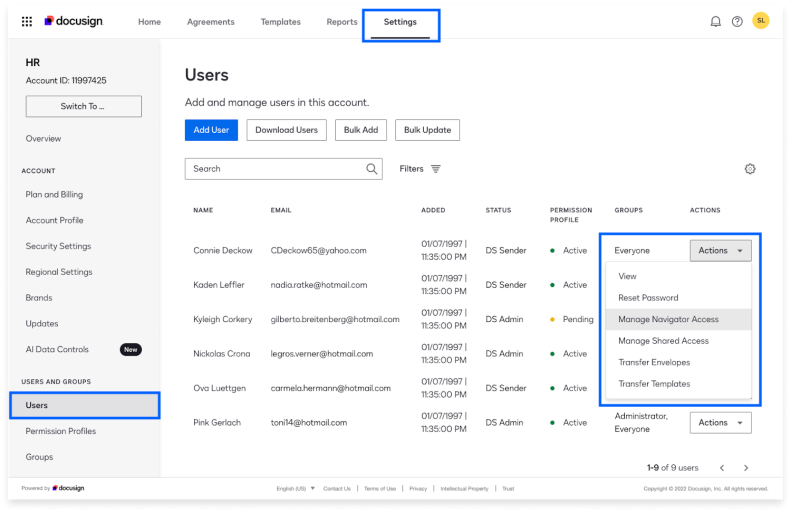Open the English (US) language dropdown

pyautogui.click(x=296, y=489)
